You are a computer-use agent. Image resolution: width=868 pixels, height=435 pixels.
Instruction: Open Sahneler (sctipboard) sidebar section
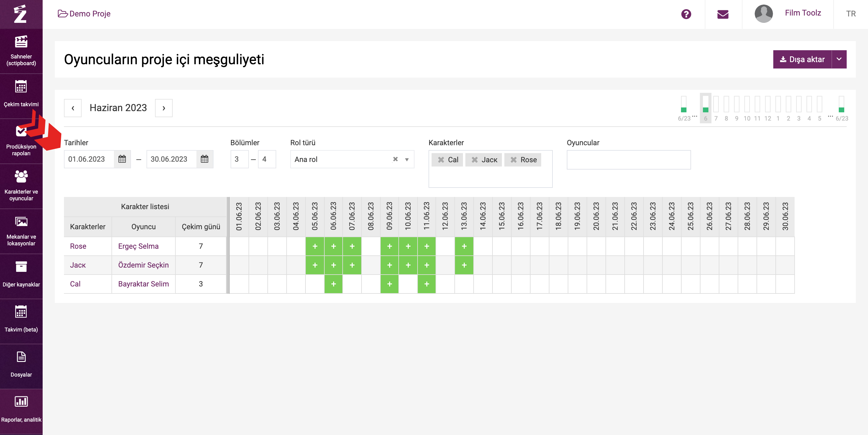pos(21,51)
